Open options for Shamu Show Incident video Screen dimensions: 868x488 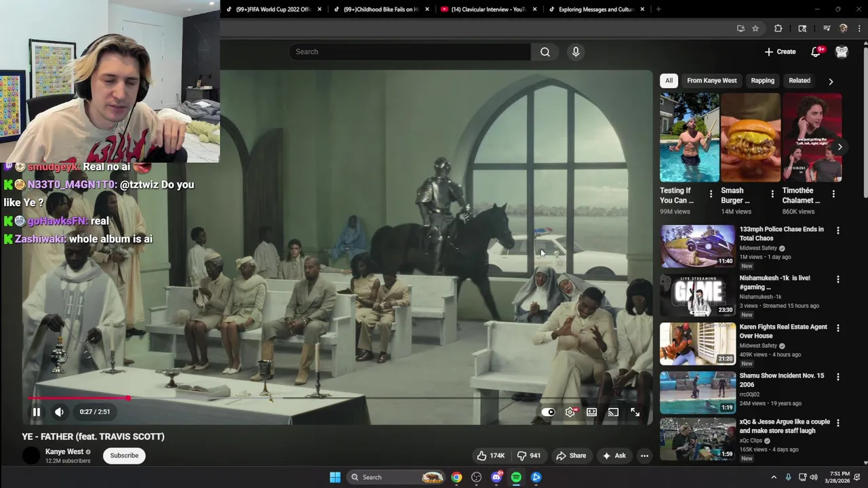pos(838,377)
